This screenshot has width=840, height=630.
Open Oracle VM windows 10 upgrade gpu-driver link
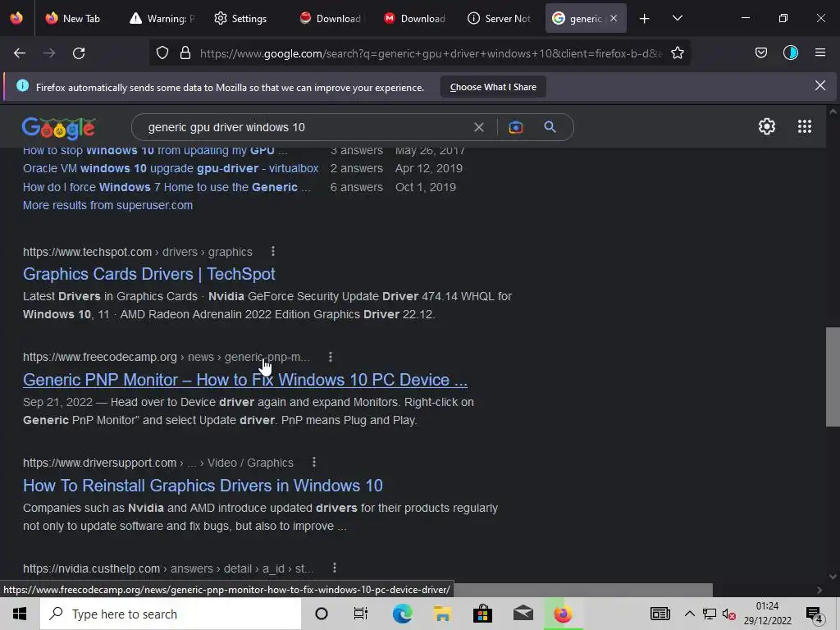pyautogui.click(x=171, y=168)
